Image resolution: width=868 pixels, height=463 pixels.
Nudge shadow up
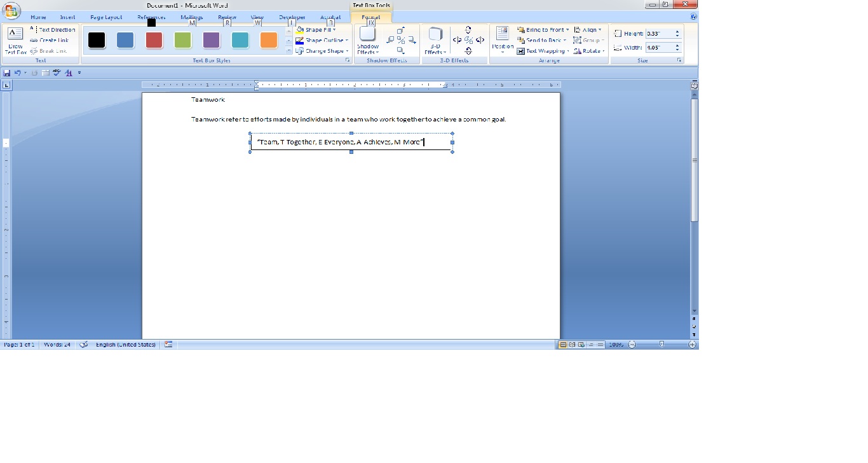(400, 31)
